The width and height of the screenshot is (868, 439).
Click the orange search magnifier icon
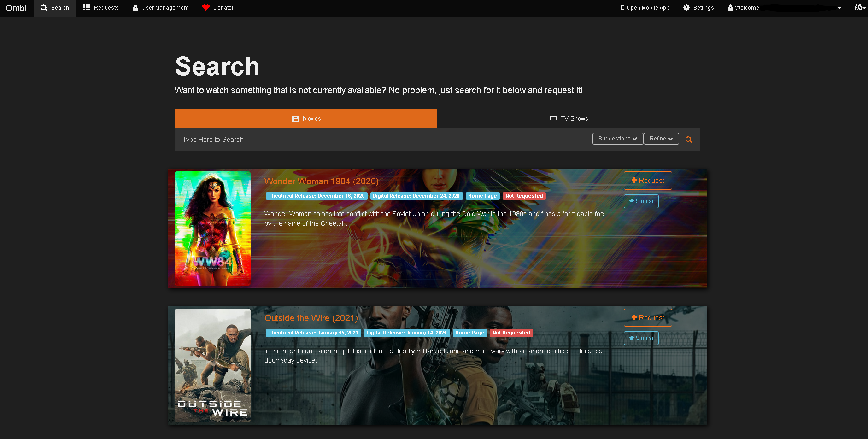(688, 140)
